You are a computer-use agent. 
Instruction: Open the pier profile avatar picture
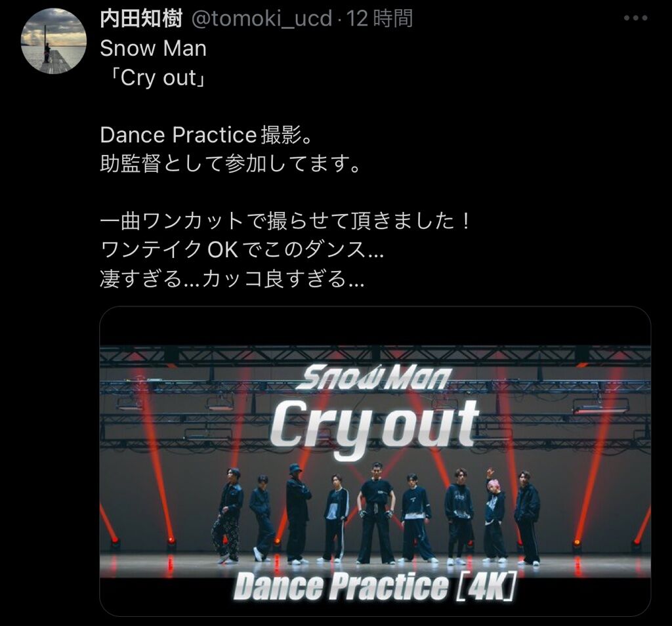pos(54,41)
